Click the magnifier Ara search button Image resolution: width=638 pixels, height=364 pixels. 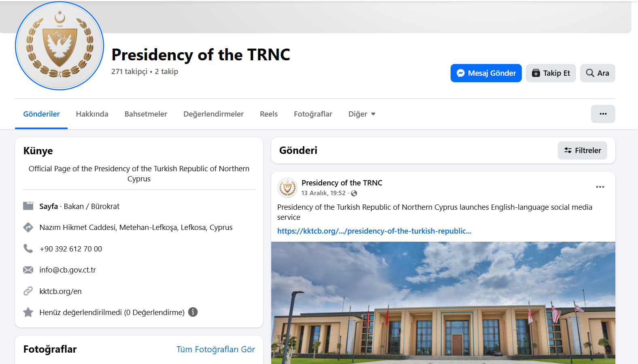tap(597, 73)
